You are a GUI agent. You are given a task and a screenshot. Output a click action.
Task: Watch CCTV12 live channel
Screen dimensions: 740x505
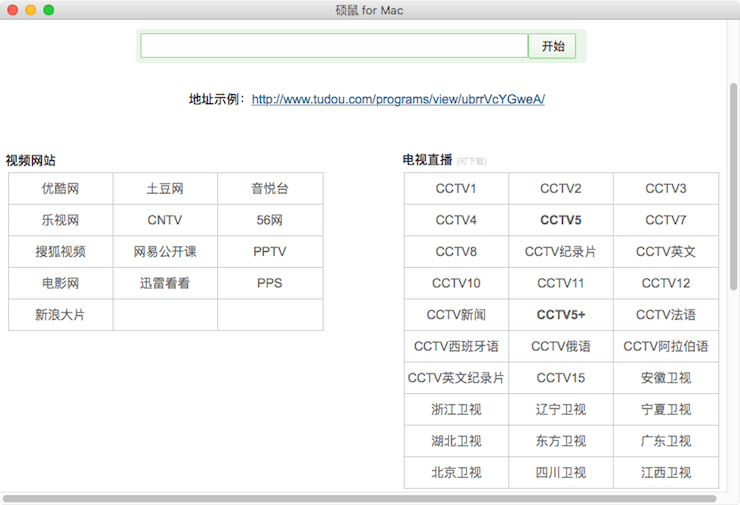[665, 283]
